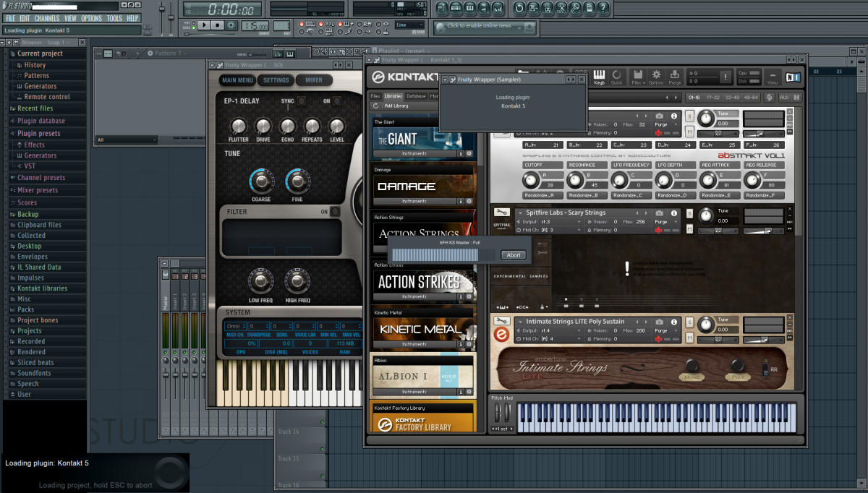This screenshot has width=868, height=493.
Task: Click the FL Studio record button
Action: [x=231, y=25]
